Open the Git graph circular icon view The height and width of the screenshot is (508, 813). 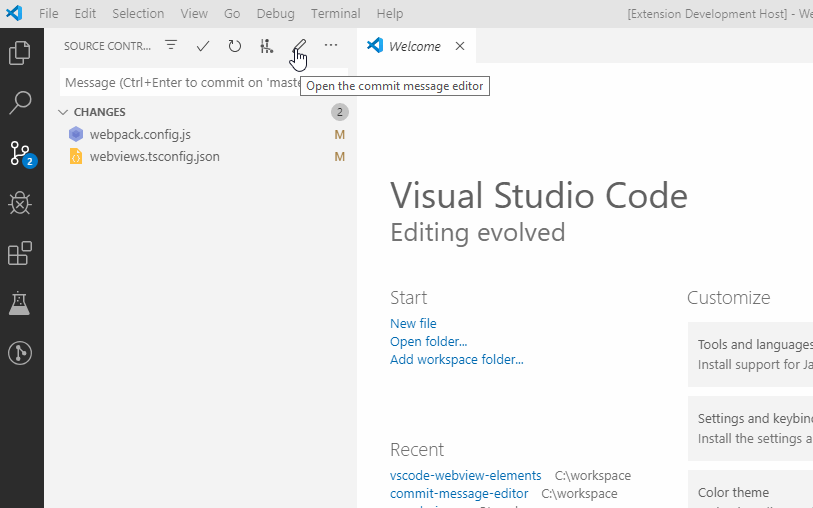pyautogui.click(x=20, y=353)
